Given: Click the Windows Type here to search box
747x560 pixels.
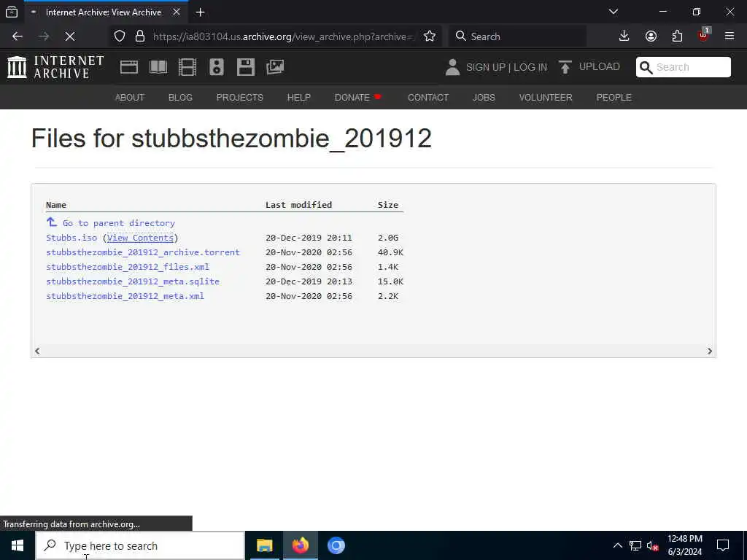Looking at the screenshot, I should click(x=140, y=545).
